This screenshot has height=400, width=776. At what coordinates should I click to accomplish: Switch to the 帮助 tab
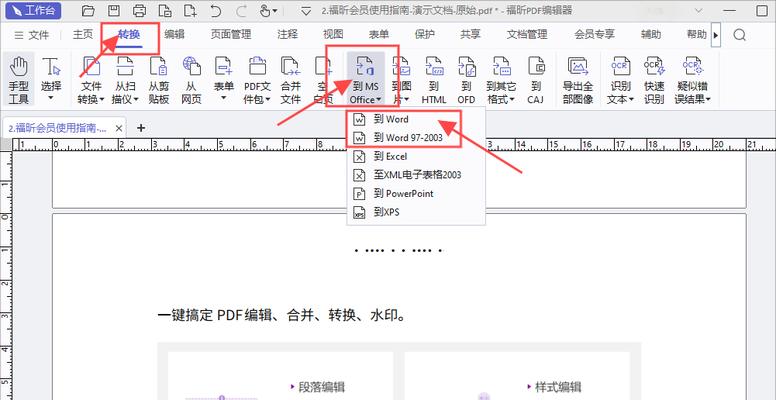pos(696,34)
